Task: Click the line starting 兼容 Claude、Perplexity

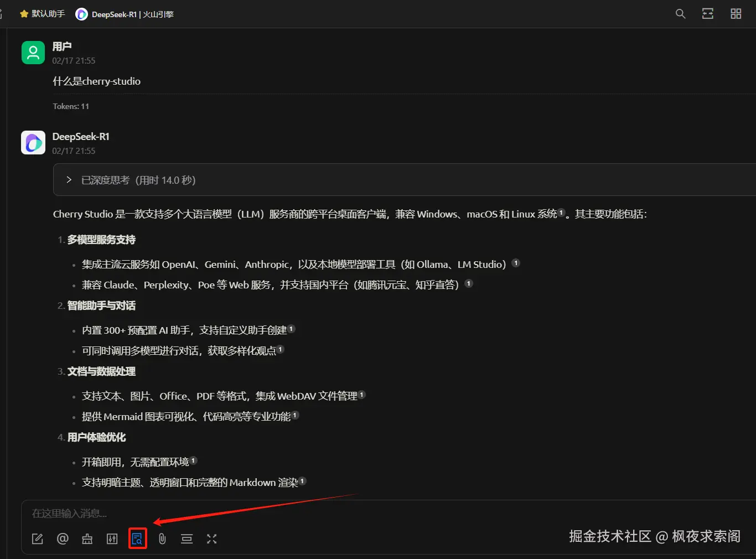Action: click(271, 285)
